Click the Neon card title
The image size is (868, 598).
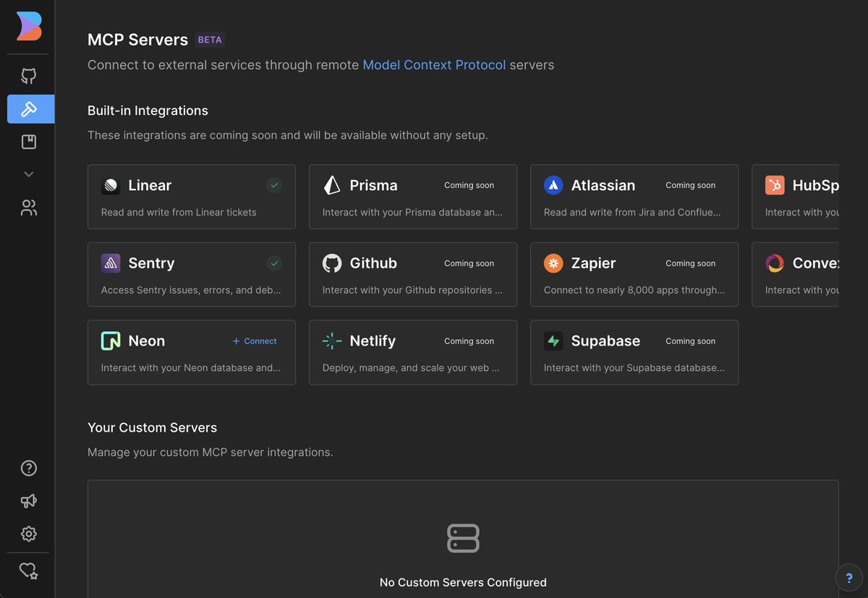[147, 341]
